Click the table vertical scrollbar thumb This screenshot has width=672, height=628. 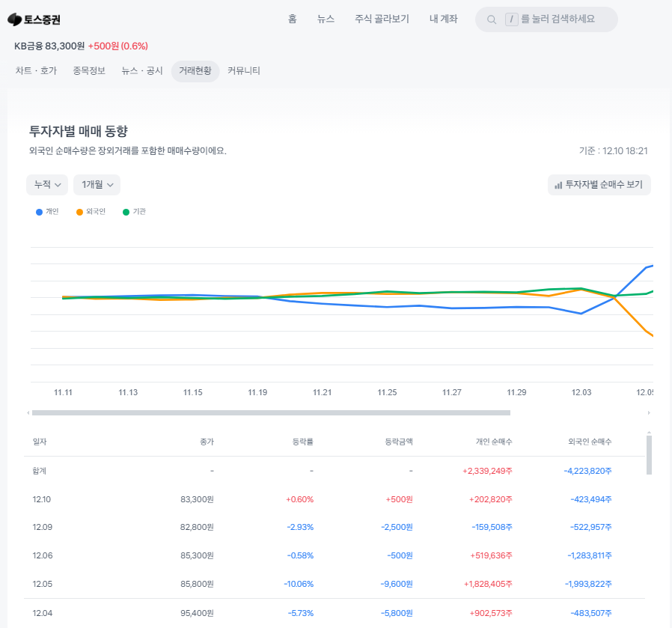(649, 455)
